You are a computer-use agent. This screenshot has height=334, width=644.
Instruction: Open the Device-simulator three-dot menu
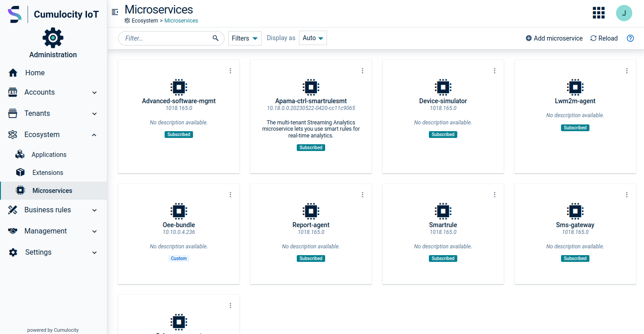495,71
